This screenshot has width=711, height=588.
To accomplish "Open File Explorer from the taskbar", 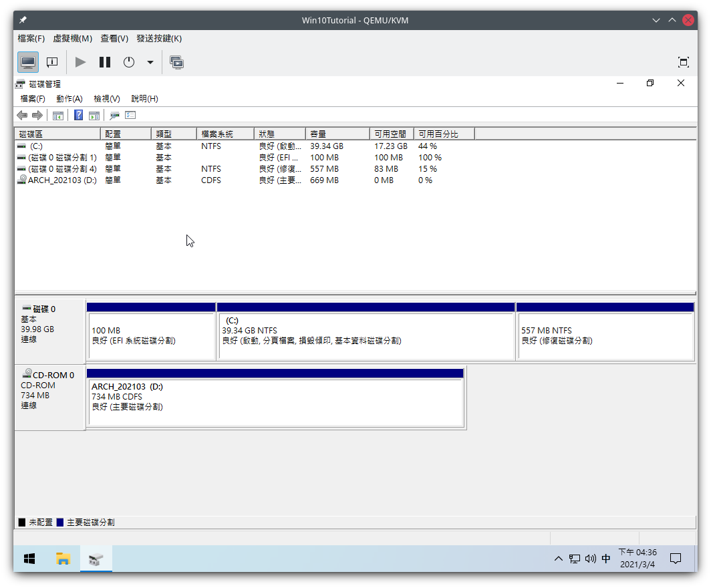I will (x=63, y=559).
